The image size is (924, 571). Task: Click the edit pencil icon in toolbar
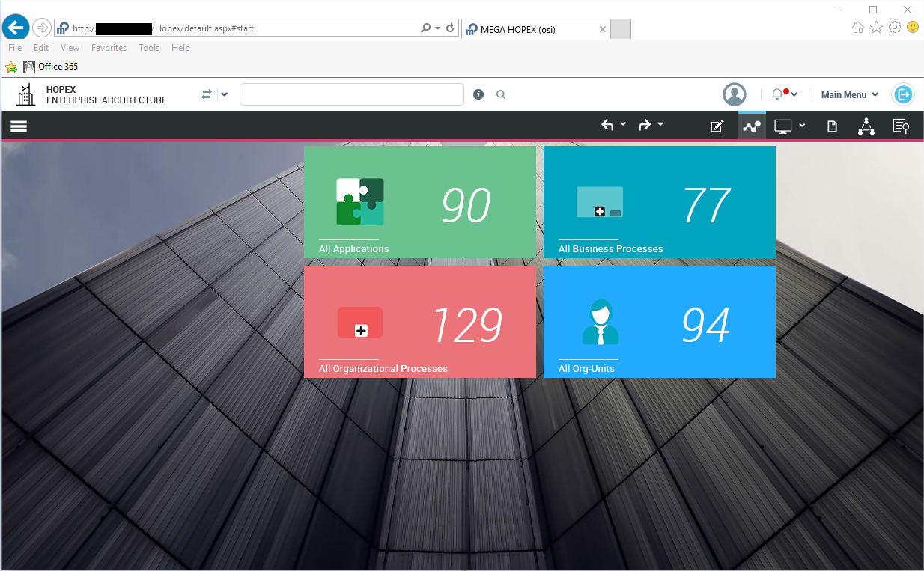(717, 126)
